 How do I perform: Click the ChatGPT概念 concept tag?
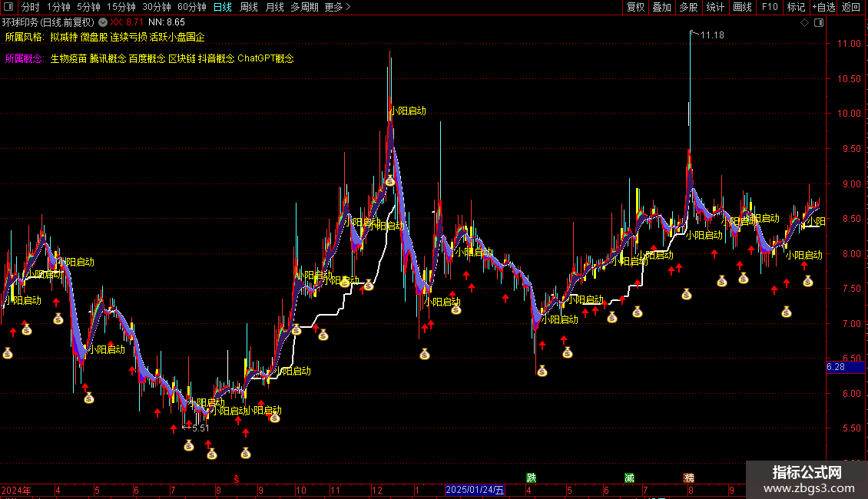point(266,58)
